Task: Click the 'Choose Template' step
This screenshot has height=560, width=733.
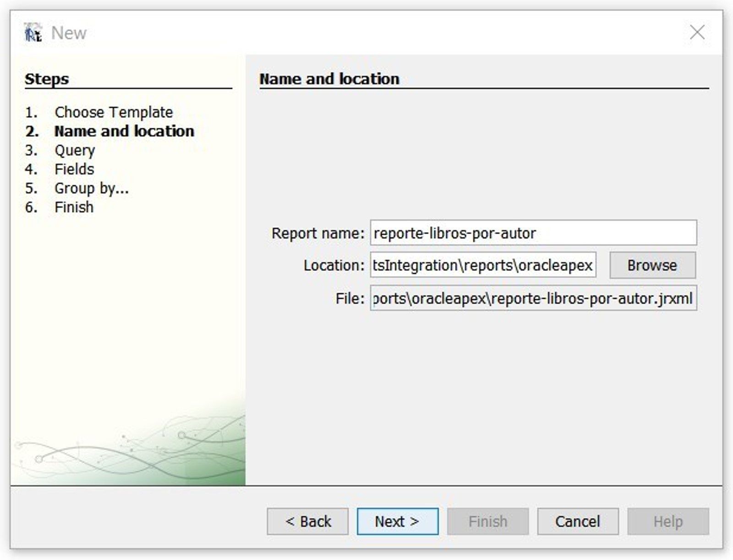Action: (114, 112)
